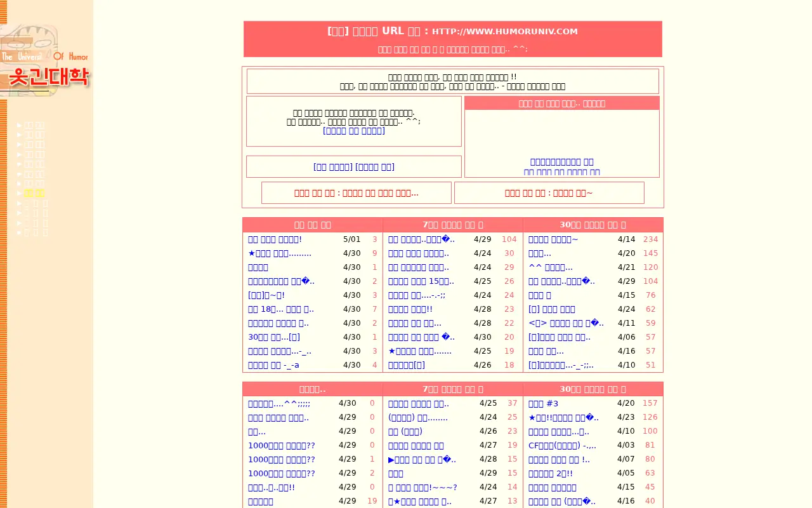812x508 pixels.
Task: Open the post dated 4/06 with count 57
Action: tap(560, 337)
